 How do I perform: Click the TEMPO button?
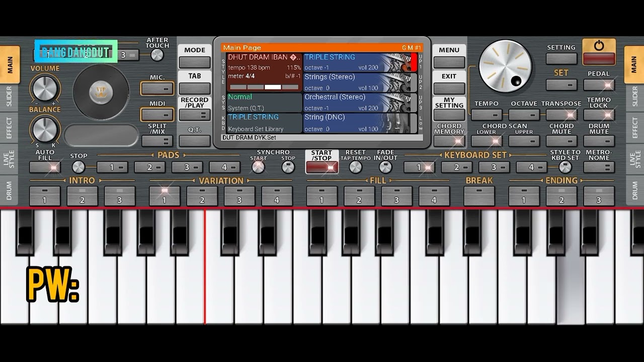(487, 114)
